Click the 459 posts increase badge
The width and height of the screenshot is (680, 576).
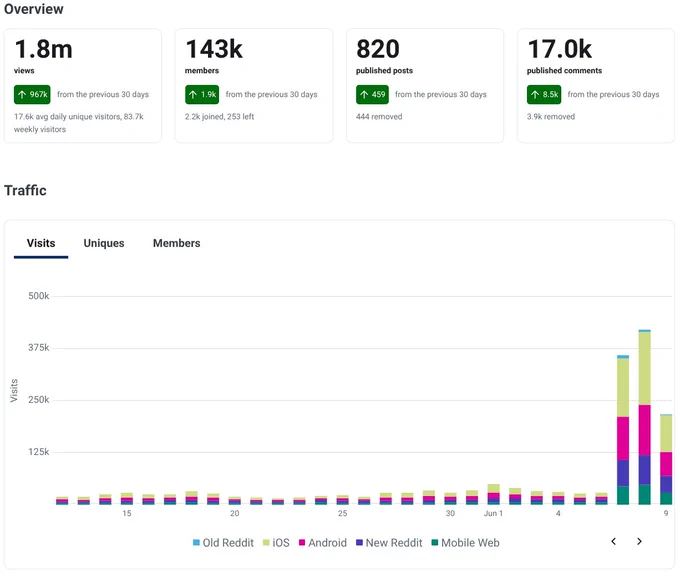click(373, 95)
